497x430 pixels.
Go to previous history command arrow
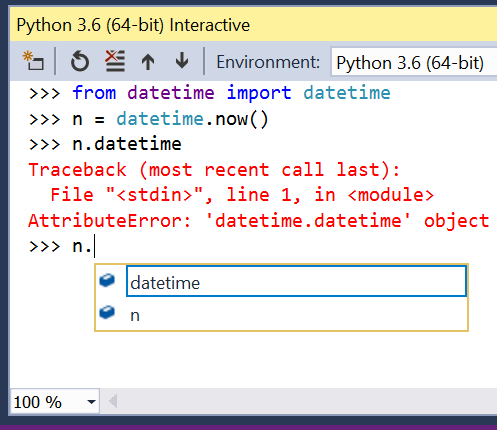pos(148,62)
